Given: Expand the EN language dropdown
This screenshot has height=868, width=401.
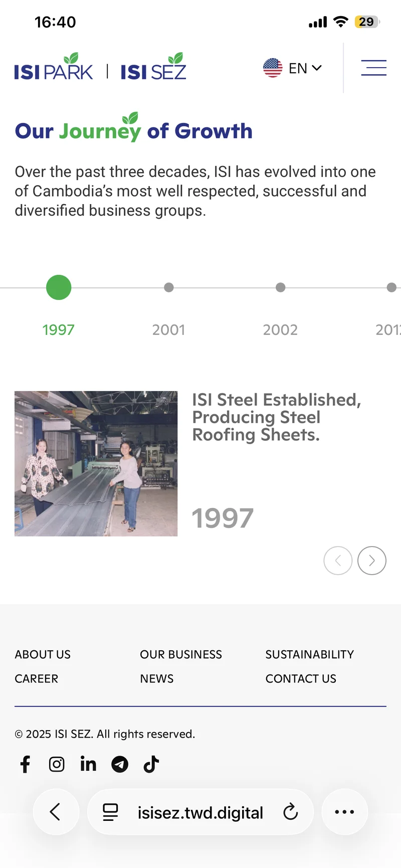Looking at the screenshot, I should [x=293, y=68].
